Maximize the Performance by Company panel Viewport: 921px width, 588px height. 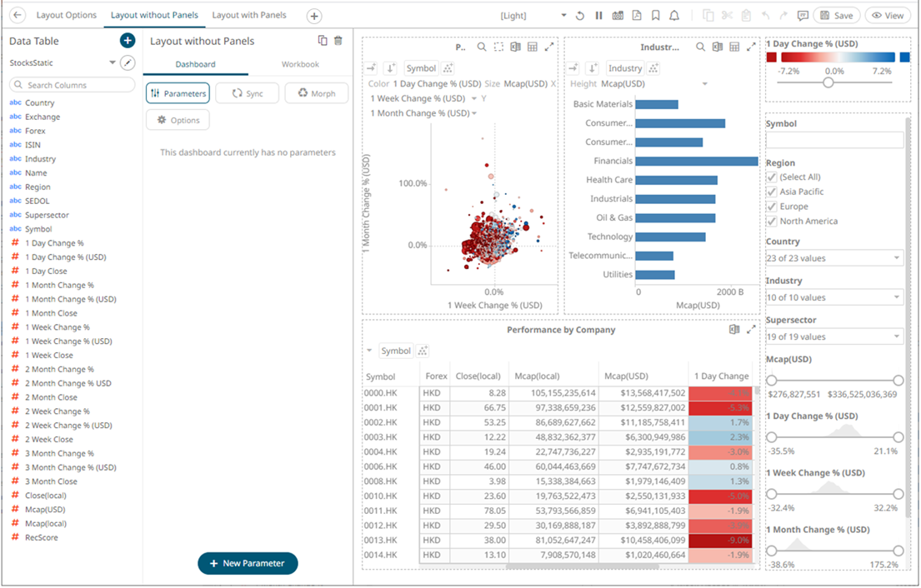coord(751,330)
